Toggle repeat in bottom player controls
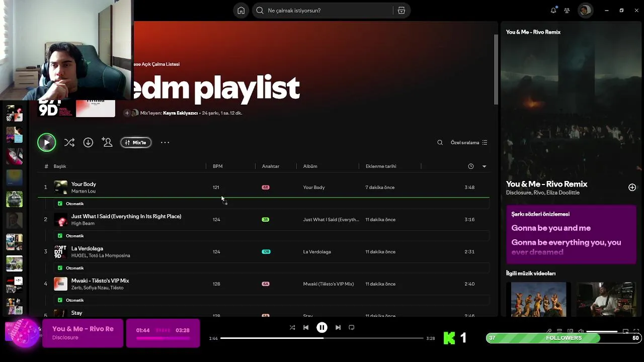Image resolution: width=644 pixels, height=362 pixels. [x=352, y=328]
